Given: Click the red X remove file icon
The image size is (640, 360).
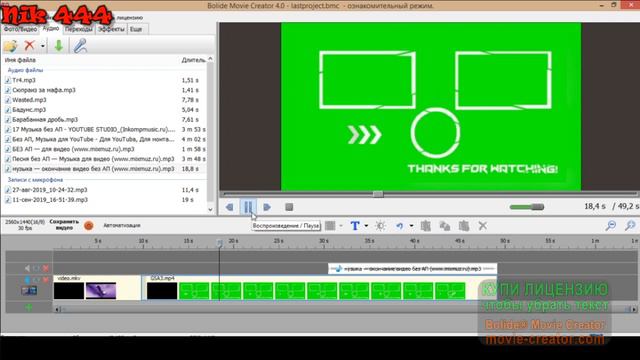Looking at the screenshot, I should 29,45.
